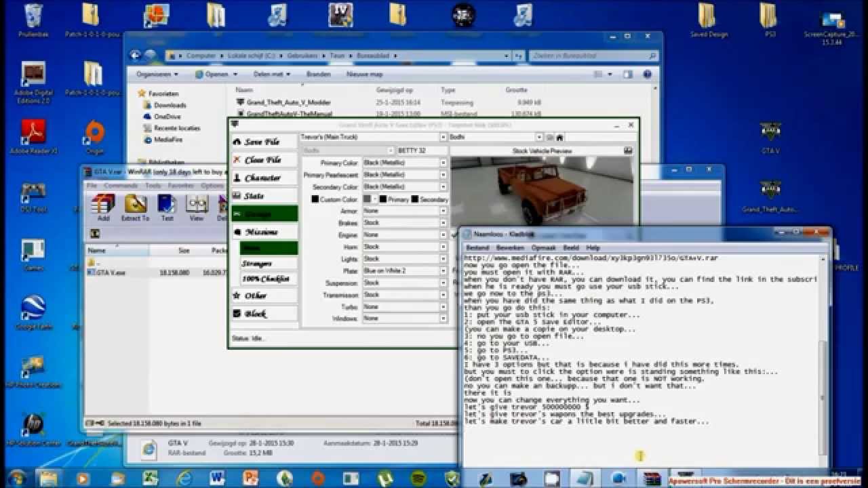Click the Explorer help question mark icon
Viewport: 868px width, 488px height.
click(x=647, y=75)
